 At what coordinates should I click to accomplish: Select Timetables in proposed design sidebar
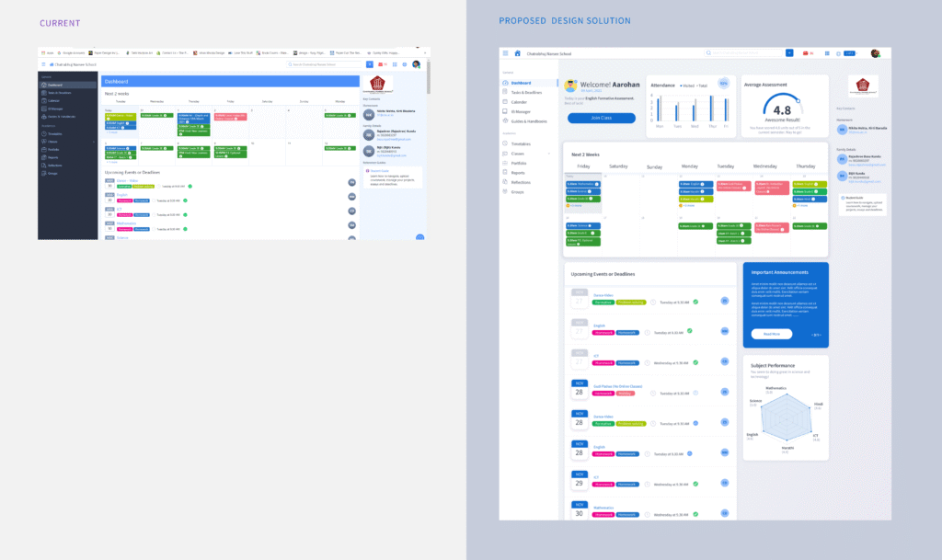pyautogui.click(x=521, y=144)
